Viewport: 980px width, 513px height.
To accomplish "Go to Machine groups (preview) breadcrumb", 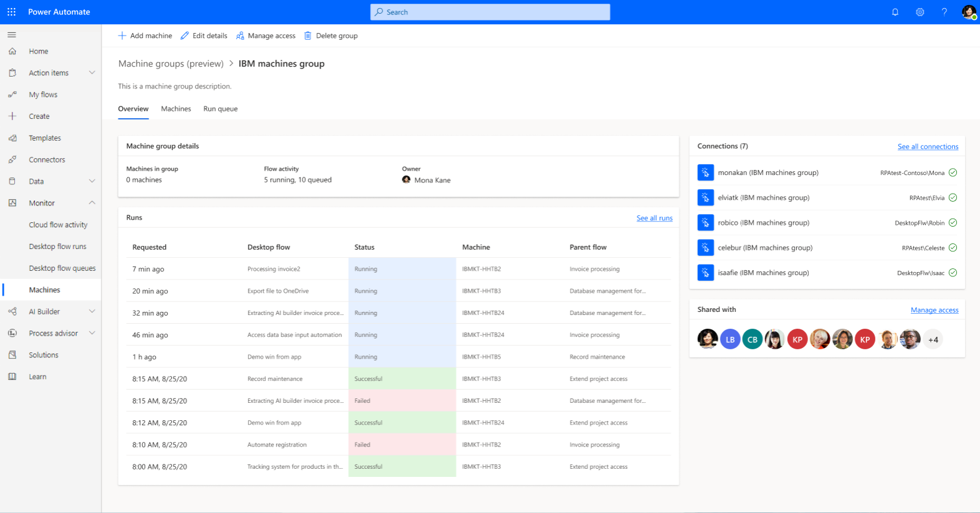I will click(x=171, y=64).
